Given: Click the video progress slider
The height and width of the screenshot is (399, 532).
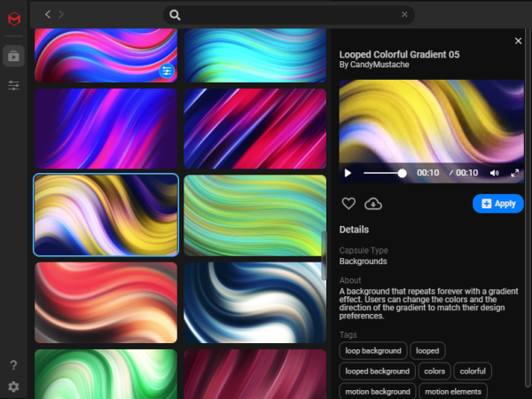Looking at the screenshot, I should [383, 173].
